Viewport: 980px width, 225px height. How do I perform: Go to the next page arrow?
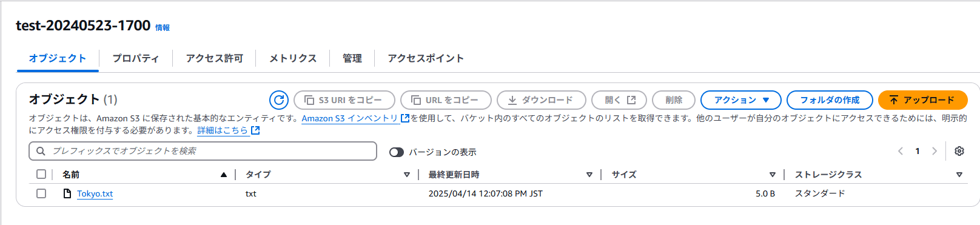pyautogui.click(x=935, y=151)
